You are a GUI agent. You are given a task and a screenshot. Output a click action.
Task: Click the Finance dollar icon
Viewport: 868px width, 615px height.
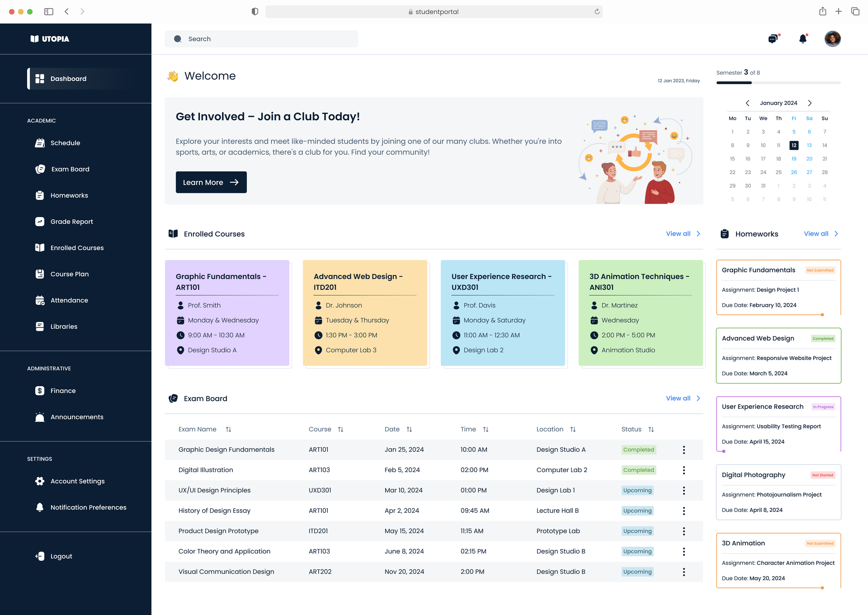coord(40,391)
